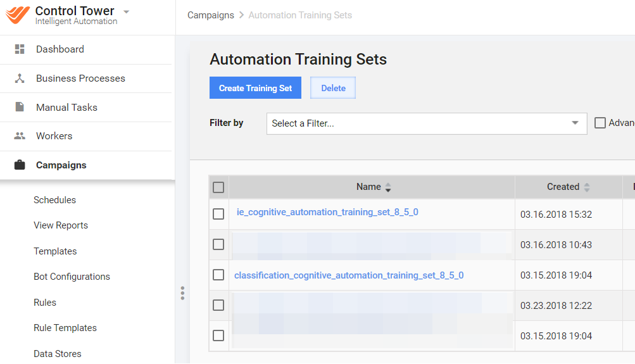
Task: Click the Delete button
Action: coord(333,88)
